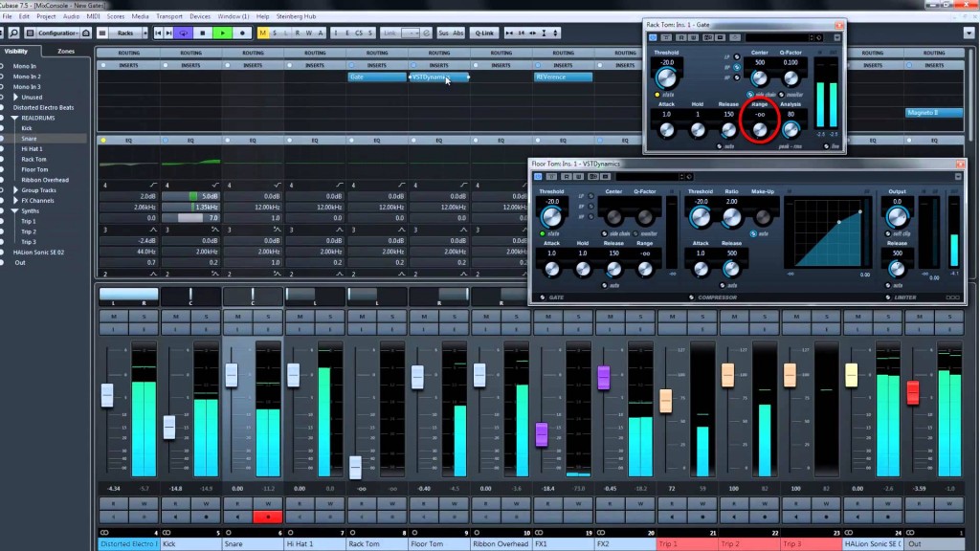Image resolution: width=980 pixels, height=551 pixels.
Task: Toggle VSTDynamics plugin power button
Action: (538, 177)
